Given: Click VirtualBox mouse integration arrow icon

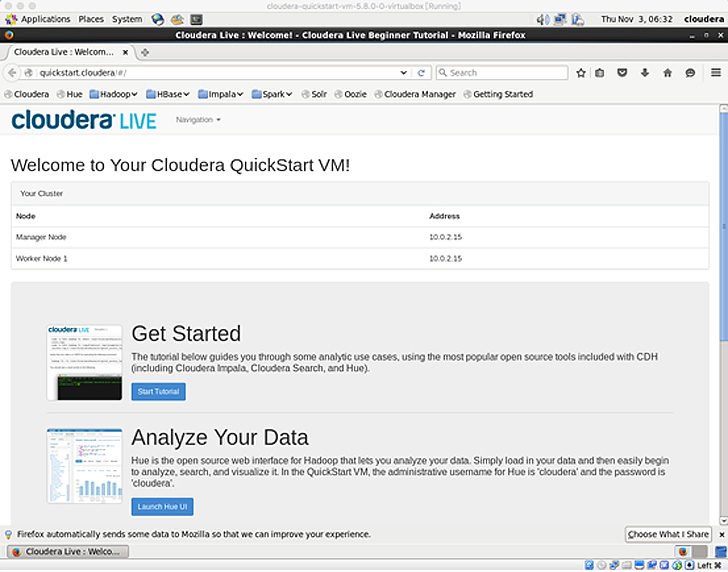Looking at the screenshot, I should pyautogui.click(x=677, y=565).
